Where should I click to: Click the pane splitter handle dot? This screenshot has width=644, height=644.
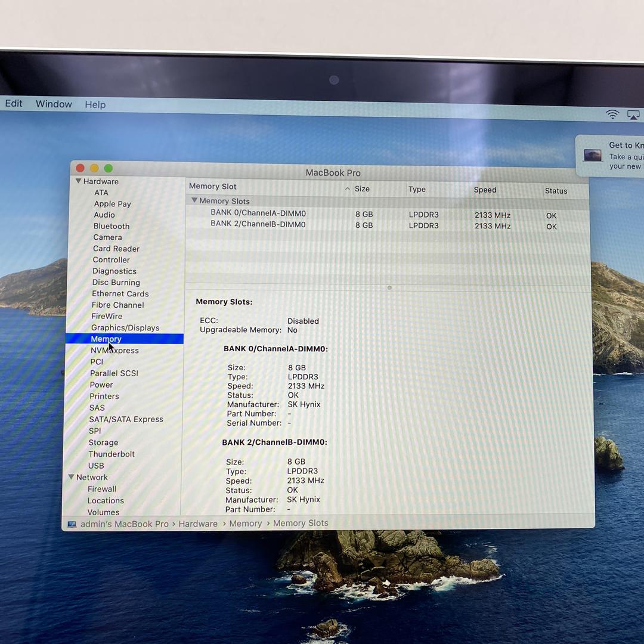point(389,287)
